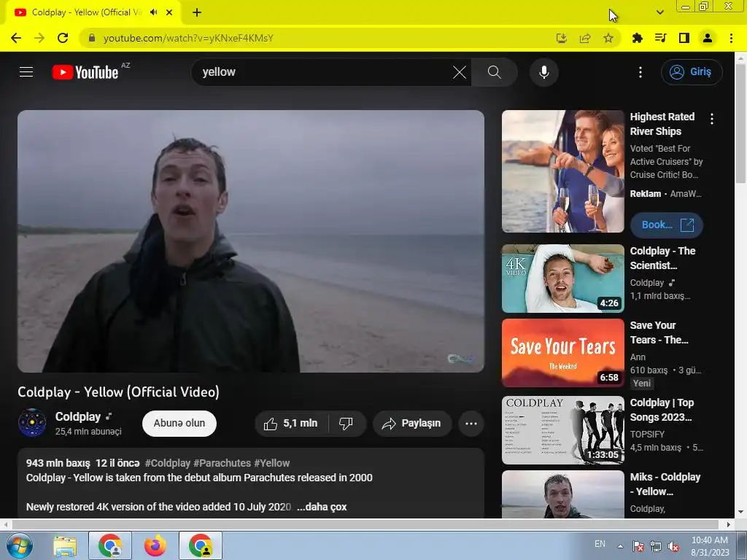
Task: Open Coldplay | Top Songs 2023 title
Action: (662, 410)
